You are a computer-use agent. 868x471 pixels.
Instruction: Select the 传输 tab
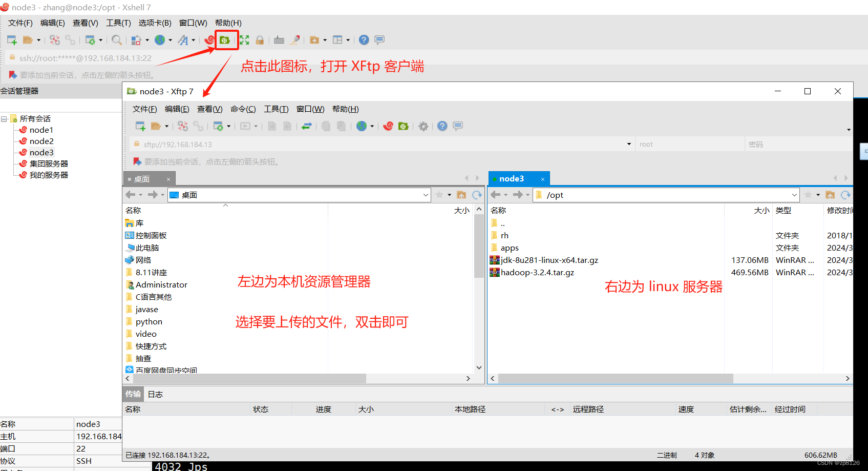pyautogui.click(x=133, y=394)
